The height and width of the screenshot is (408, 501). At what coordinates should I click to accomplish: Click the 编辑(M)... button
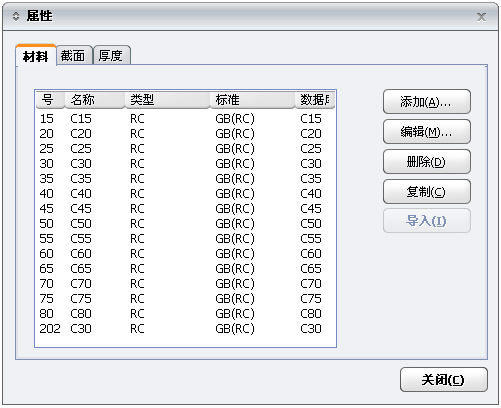coord(427,132)
